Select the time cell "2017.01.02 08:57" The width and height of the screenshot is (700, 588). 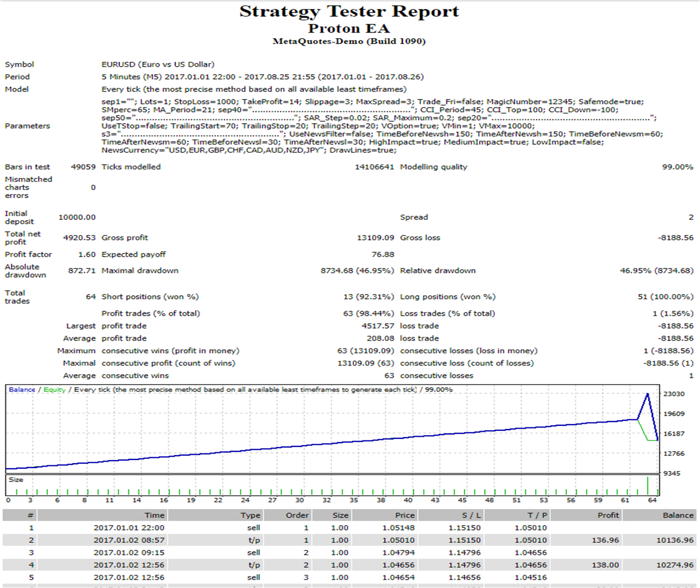(129, 541)
